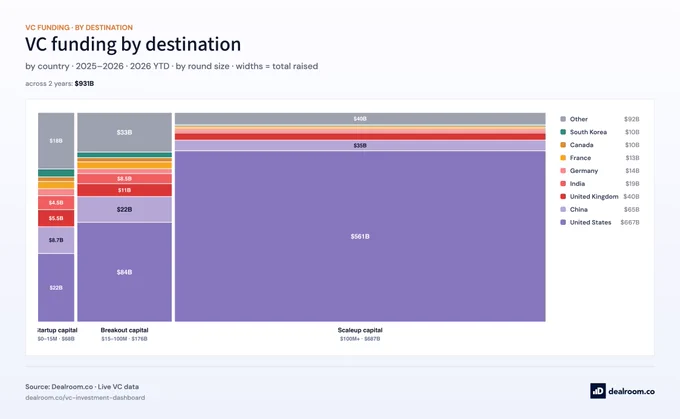The height and width of the screenshot is (419, 680).
Task: Click the $8.7B China startup segment
Action: pos(56,240)
